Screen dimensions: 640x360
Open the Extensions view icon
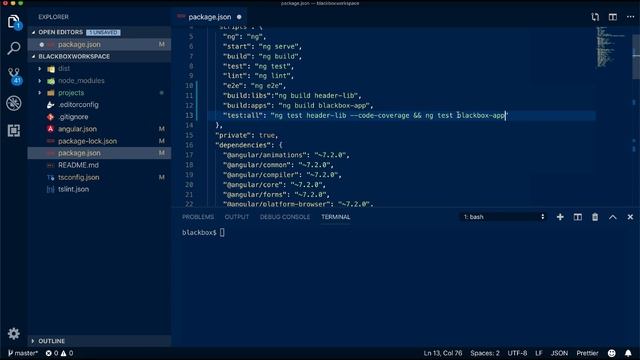click(13, 131)
